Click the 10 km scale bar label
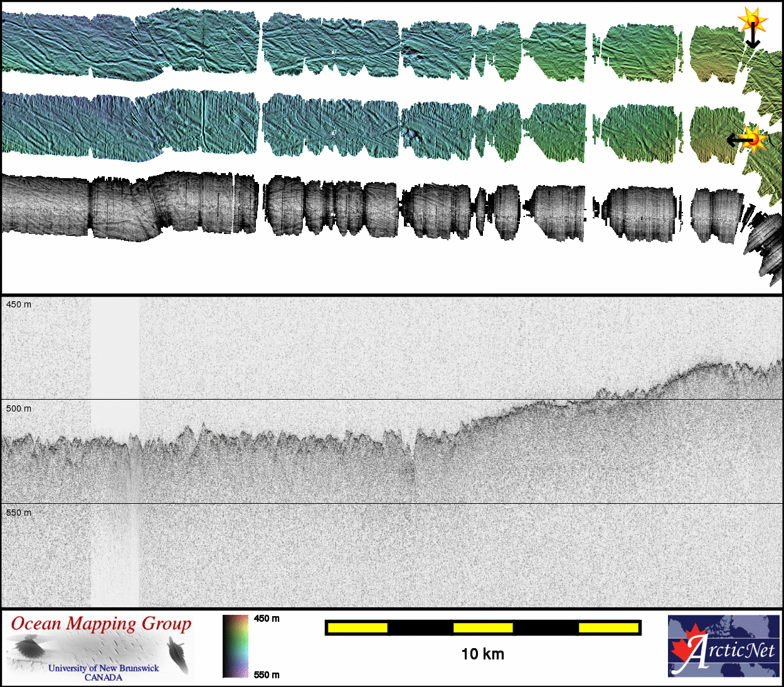The height and width of the screenshot is (687, 784). (x=482, y=654)
